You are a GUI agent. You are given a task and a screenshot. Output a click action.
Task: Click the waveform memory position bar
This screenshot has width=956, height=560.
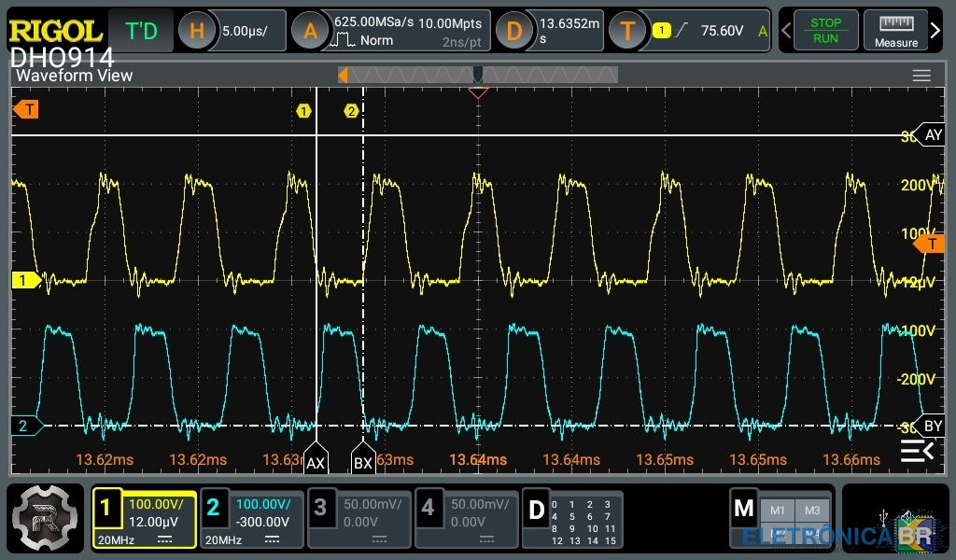point(477,75)
